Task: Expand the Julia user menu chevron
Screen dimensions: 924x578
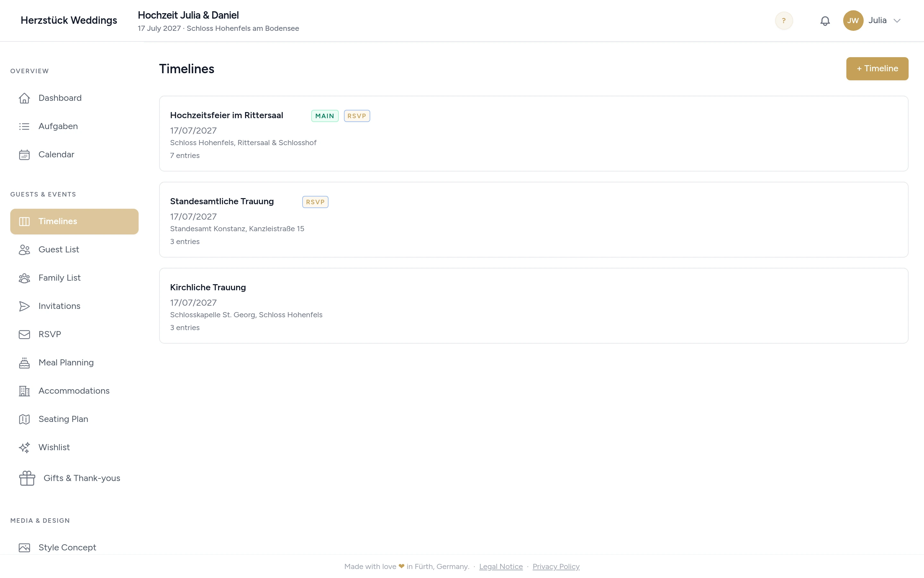Action: pos(897,21)
